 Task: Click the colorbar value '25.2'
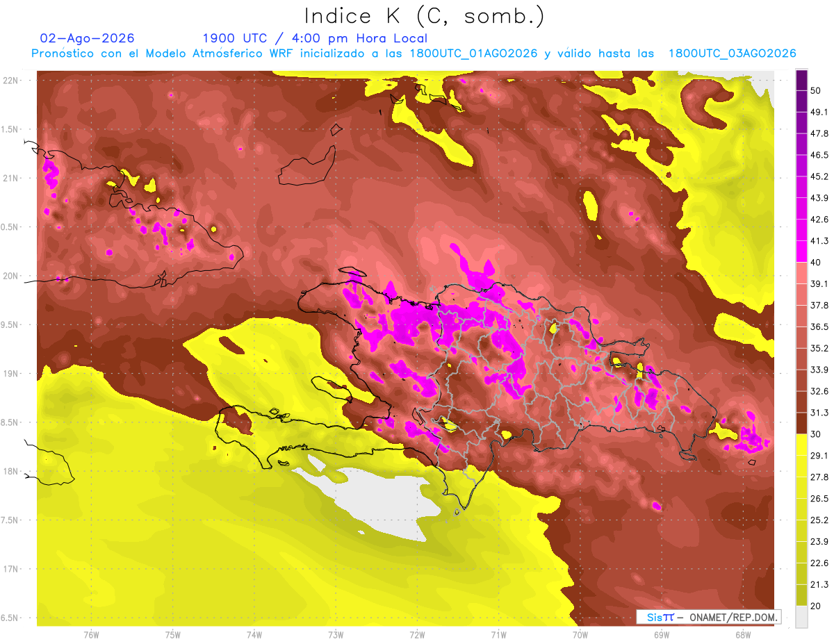pyautogui.click(x=819, y=520)
